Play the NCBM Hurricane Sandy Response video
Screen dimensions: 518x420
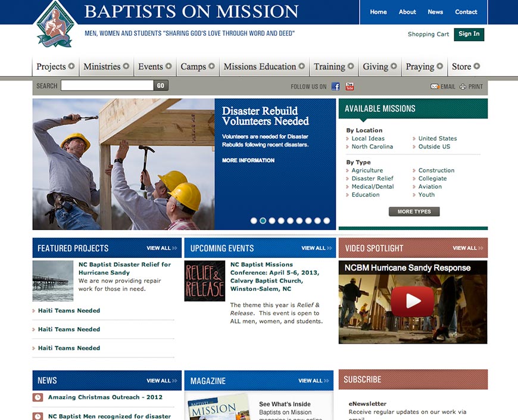412,301
